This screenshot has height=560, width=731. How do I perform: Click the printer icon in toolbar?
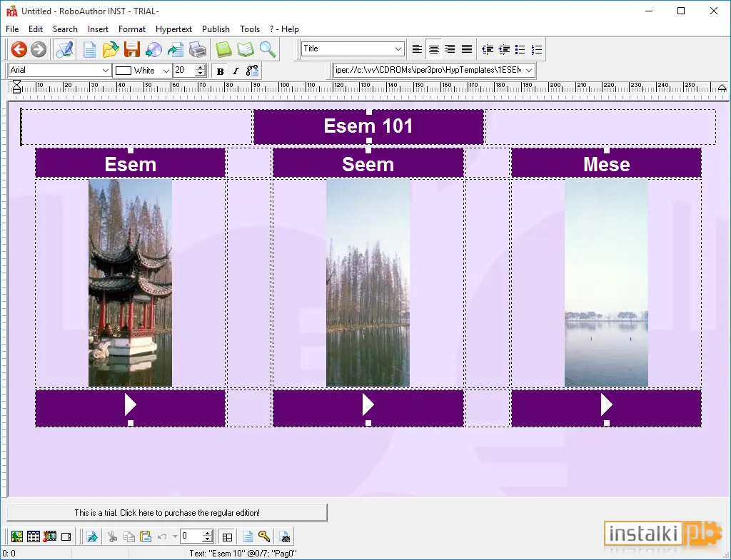(x=197, y=49)
